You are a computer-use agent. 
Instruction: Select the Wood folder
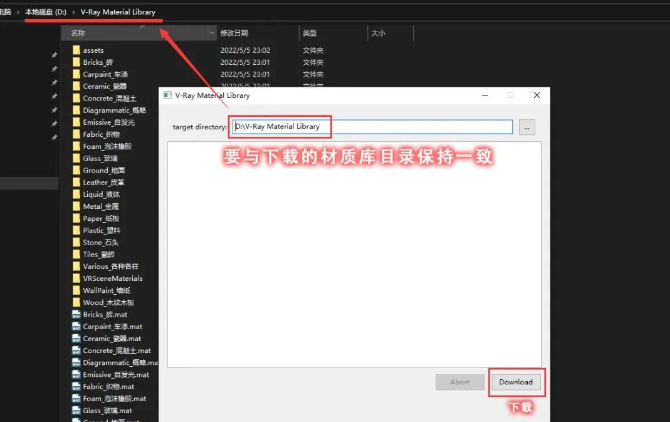click(107, 302)
